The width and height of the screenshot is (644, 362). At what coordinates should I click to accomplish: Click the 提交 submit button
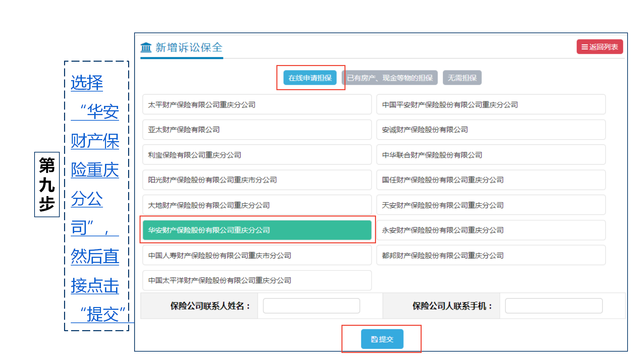(382, 339)
